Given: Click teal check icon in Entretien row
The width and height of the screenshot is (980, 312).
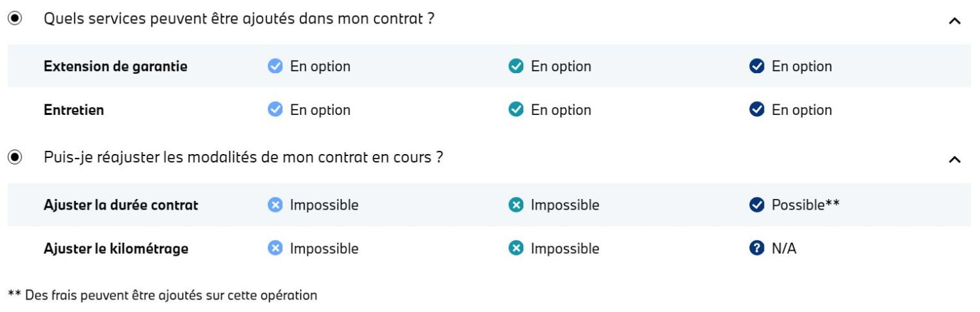Looking at the screenshot, I should click(x=515, y=110).
